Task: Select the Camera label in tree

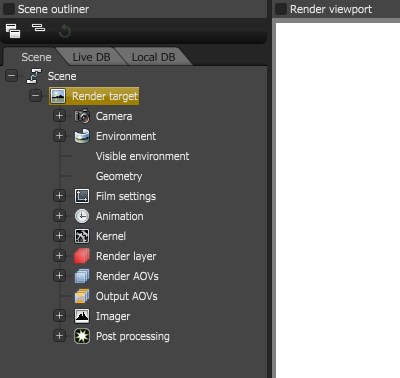Action: pos(114,116)
